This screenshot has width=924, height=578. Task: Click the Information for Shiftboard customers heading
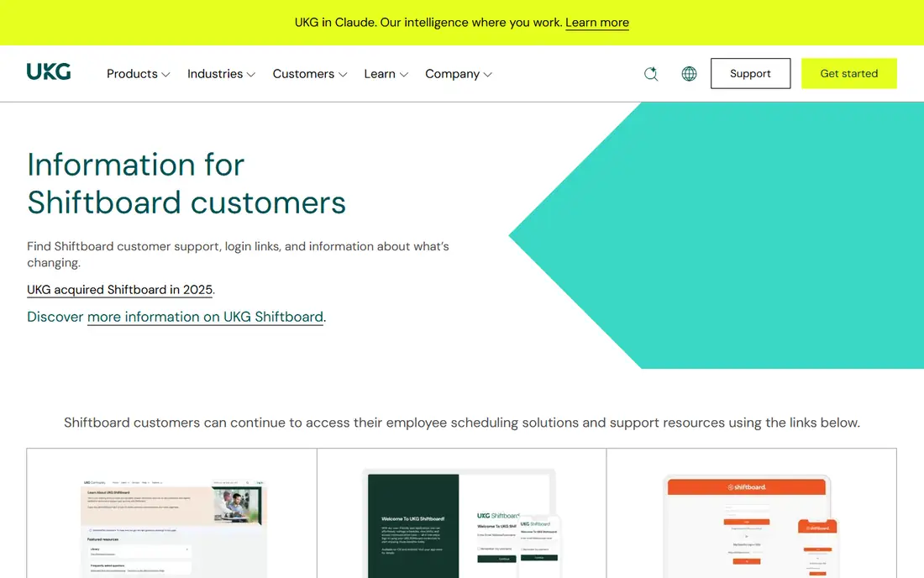coord(186,183)
